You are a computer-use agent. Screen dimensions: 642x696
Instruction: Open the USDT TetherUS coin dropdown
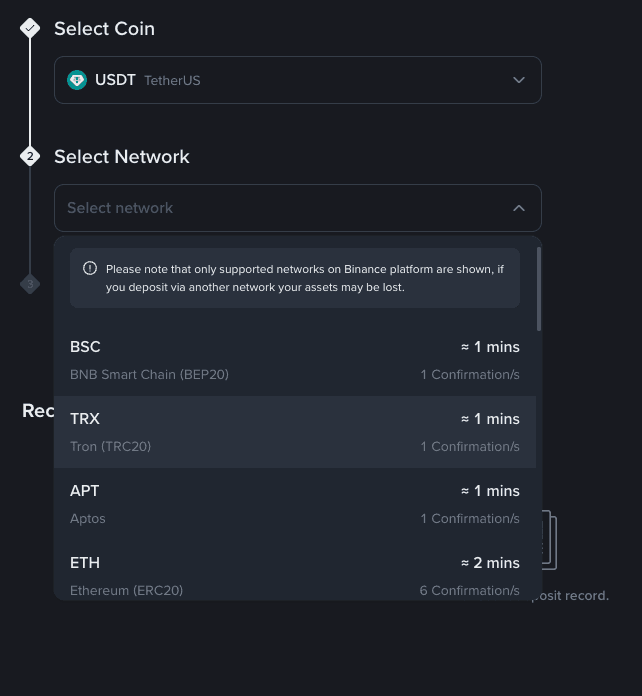point(297,80)
